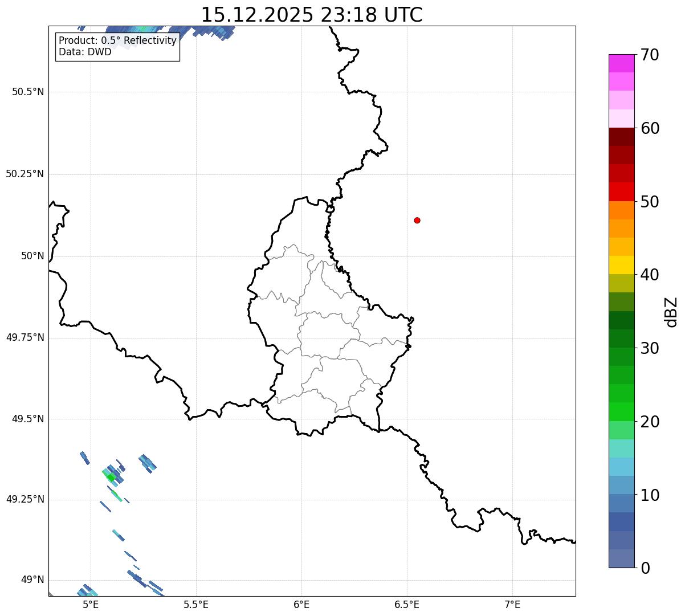
Task: Click the latitude label 49.25°N
Action: (25, 500)
